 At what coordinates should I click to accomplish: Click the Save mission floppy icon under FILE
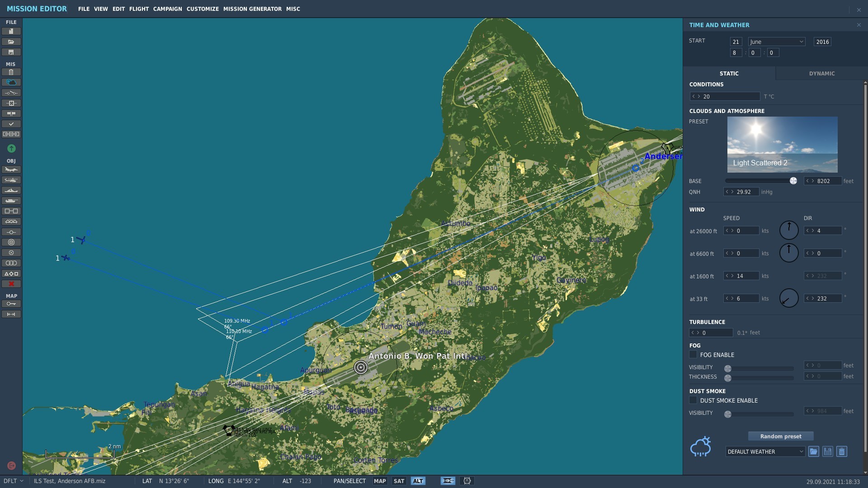pos(11,52)
